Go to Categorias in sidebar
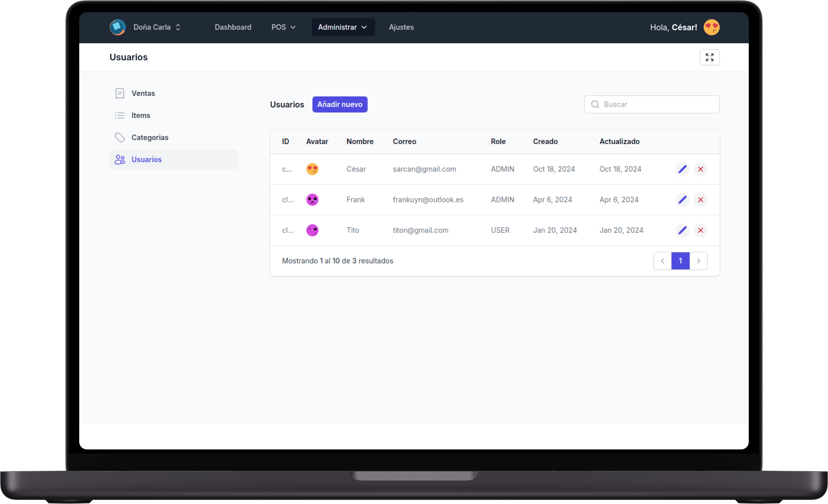The width and height of the screenshot is (828, 504). 150,137
